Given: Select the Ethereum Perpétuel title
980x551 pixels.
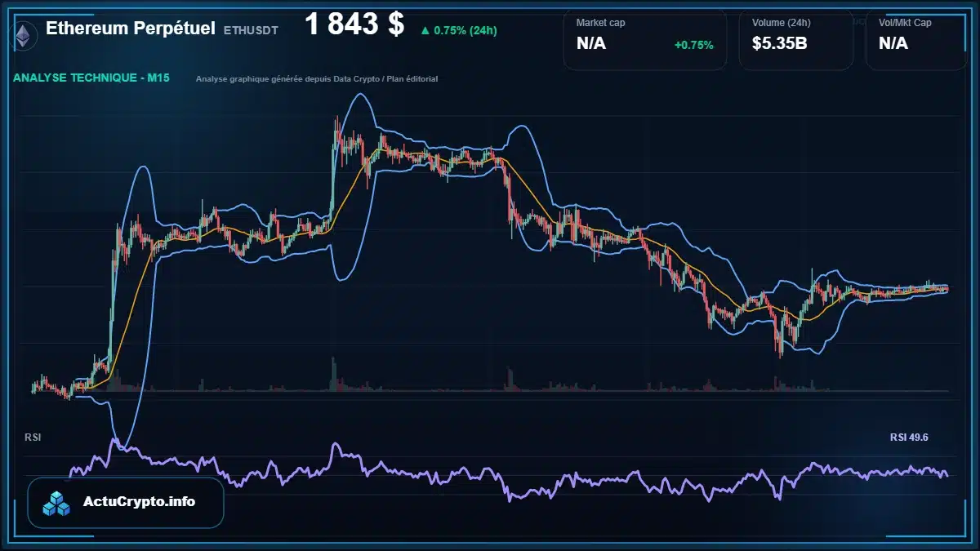Looking at the screenshot, I should coord(131,29).
